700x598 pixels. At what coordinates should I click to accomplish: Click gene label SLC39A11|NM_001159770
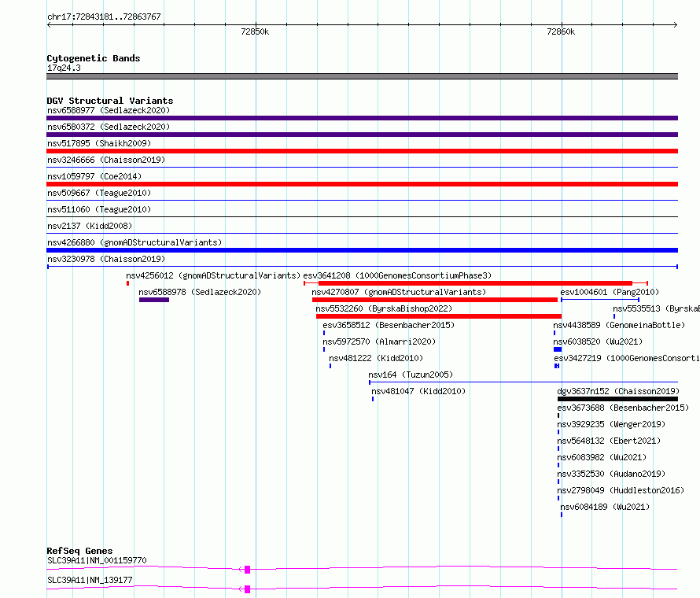pos(97,560)
